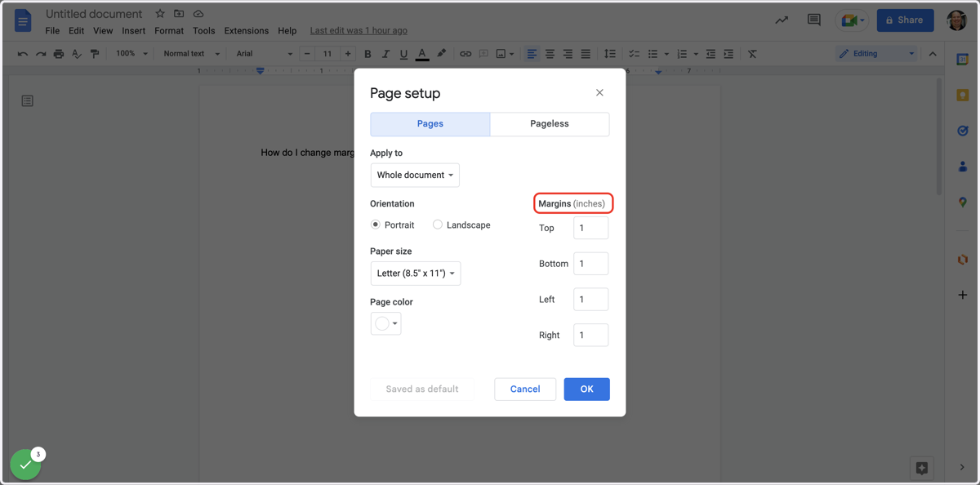This screenshot has width=980, height=485.
Task: Open the Google Meet call menu
Action: [852, 20]
